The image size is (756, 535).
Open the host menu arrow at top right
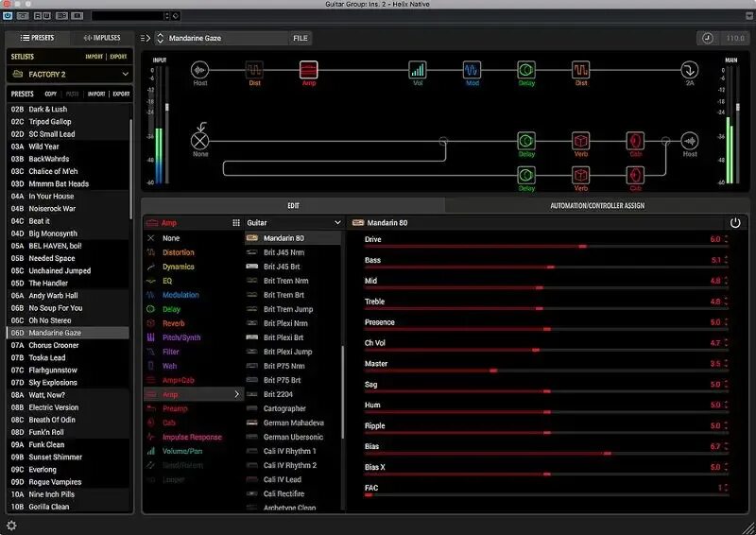pyautogui.click(x=749, y=16)
